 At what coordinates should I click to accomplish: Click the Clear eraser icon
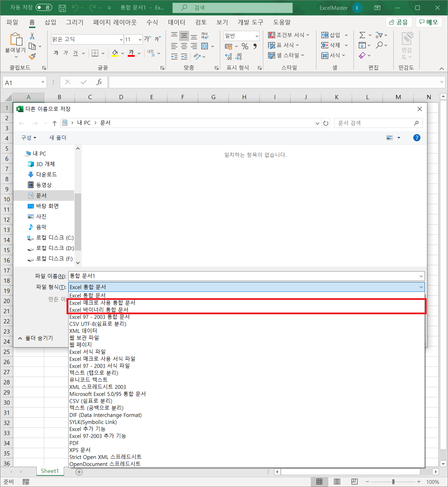[x=362, y=55]
